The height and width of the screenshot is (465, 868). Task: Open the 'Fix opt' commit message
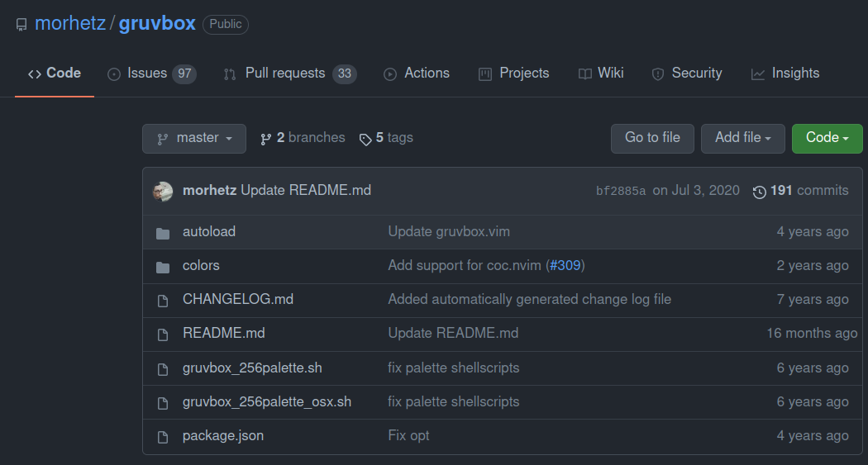[408, 436]
